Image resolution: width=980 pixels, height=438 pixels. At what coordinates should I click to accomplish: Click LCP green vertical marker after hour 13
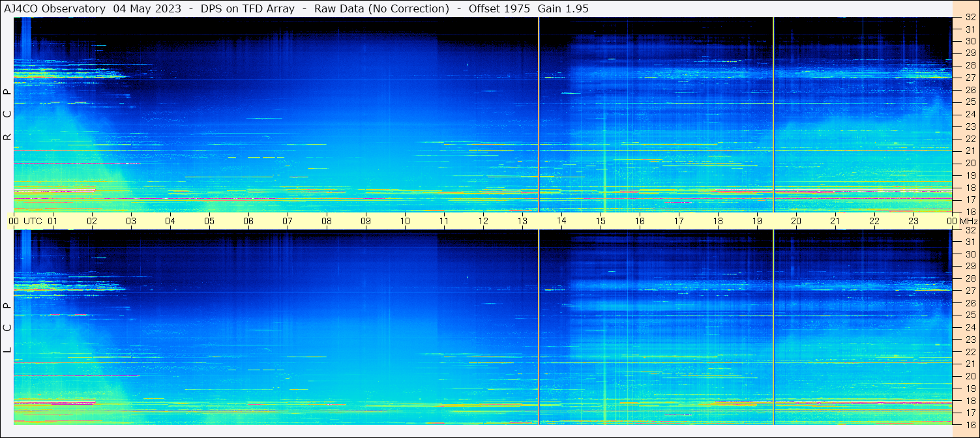tap(539, 327)
